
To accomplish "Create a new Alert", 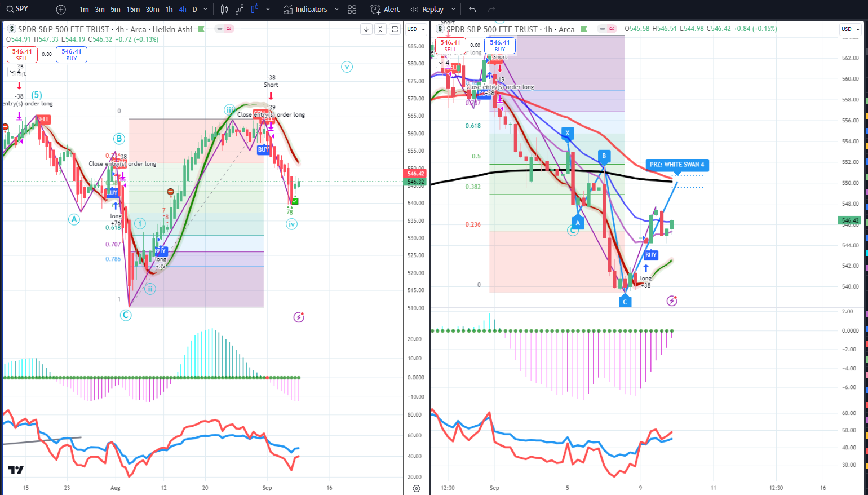I will click(386, 10).
